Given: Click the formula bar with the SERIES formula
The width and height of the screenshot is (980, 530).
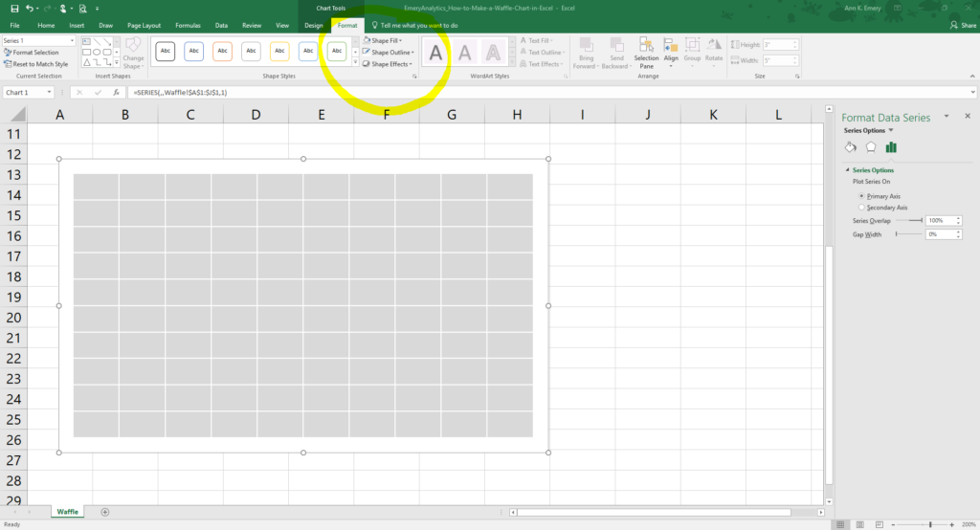Looking at the screenshot, I should pyautogui.click(x=548, y=93).
